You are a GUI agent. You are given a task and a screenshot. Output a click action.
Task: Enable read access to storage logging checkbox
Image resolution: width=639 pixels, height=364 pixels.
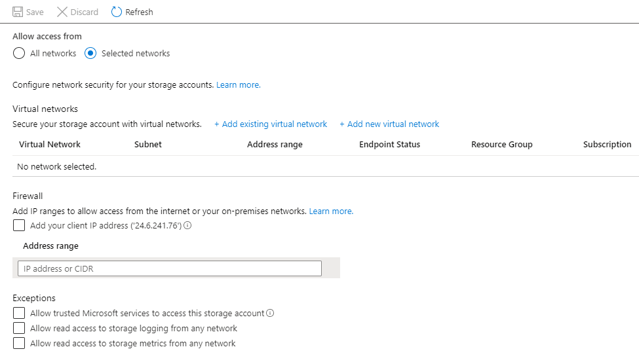19,328
